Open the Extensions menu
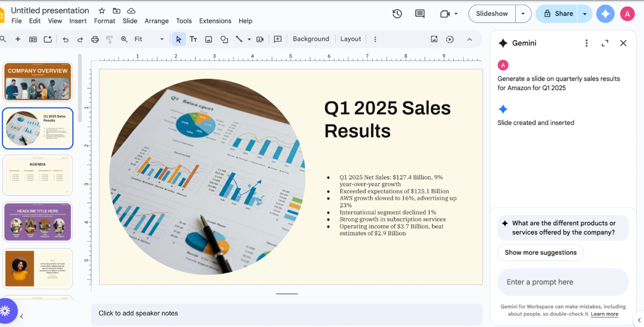644x327 pixels. coord(215,21)
